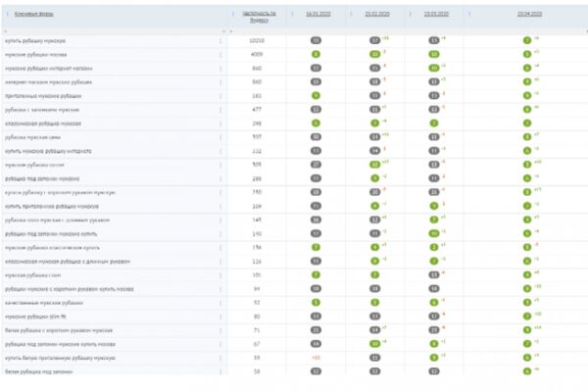The width and height of the screenshot is (588, 392).
Task: Open row menu for мужские рубашки slim fit
Action: pos(220,317)
